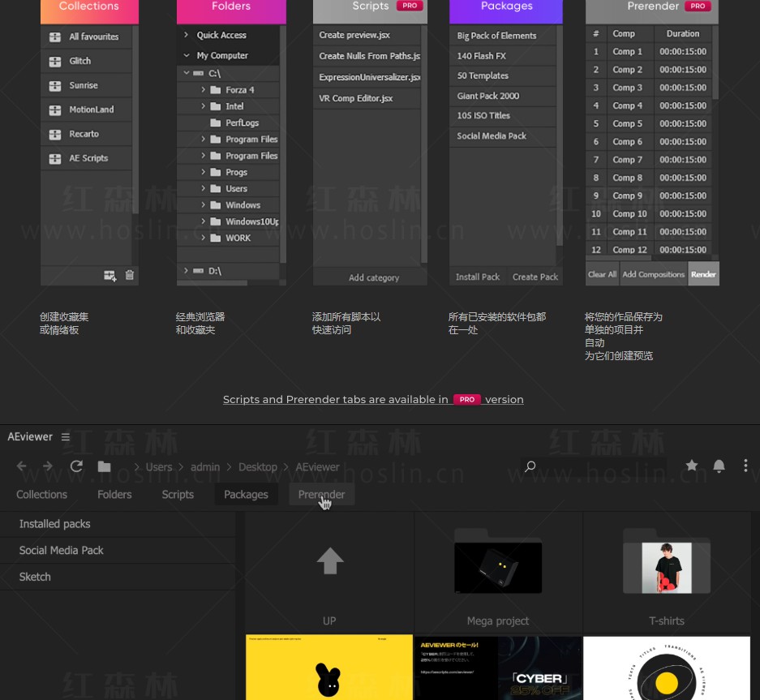
Task: Go forward with the right arrow
Action: tap(48, 466)
